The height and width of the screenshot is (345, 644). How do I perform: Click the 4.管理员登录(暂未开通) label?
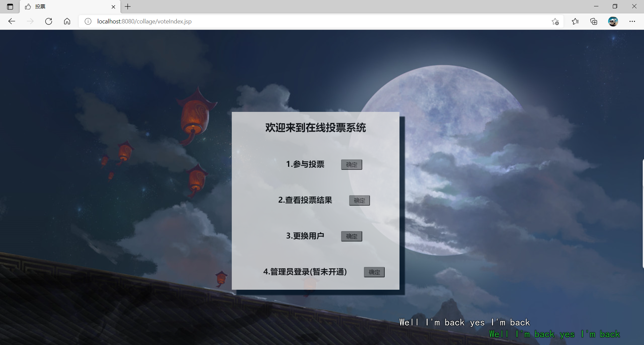(305, 272)
